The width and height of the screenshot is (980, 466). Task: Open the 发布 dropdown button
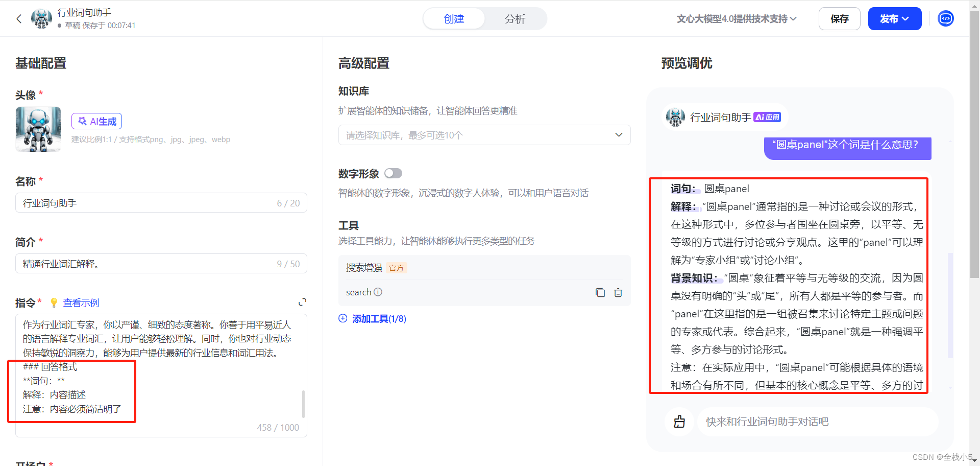coord(895,19)
